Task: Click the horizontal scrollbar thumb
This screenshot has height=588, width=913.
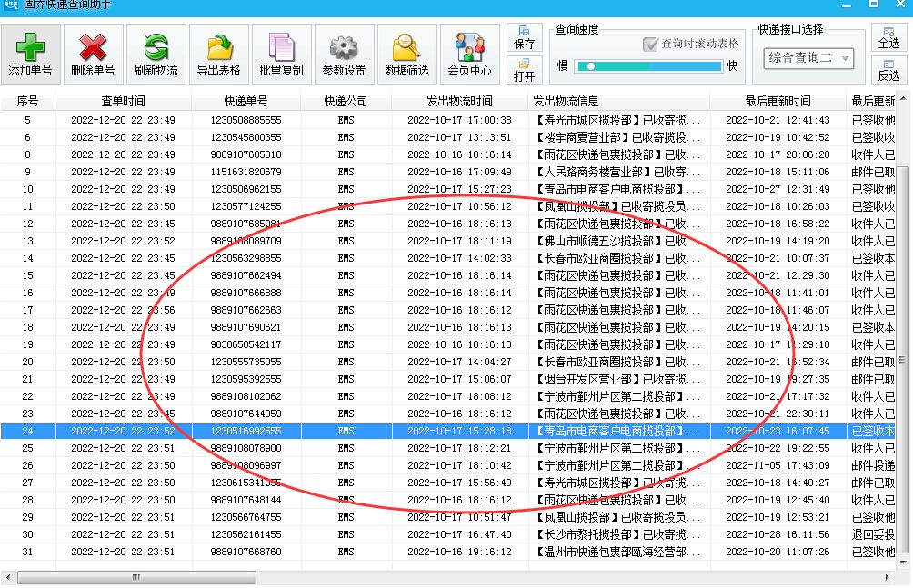Action: 136,577
